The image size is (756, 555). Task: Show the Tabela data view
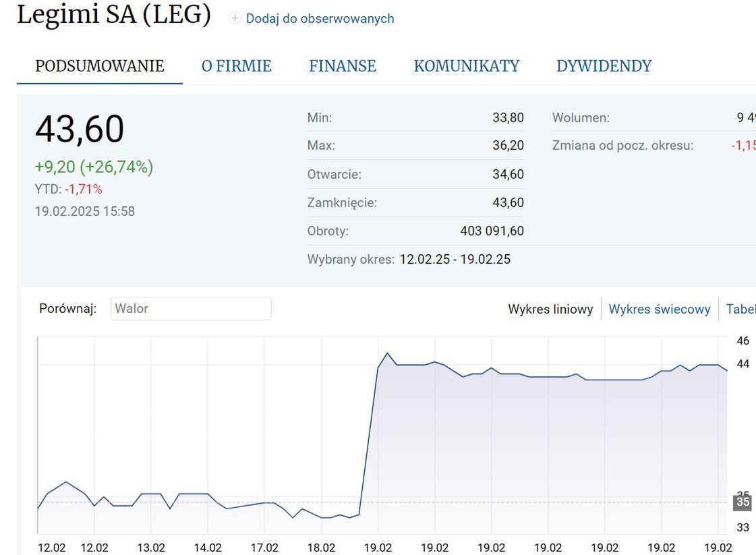[740, 310]
